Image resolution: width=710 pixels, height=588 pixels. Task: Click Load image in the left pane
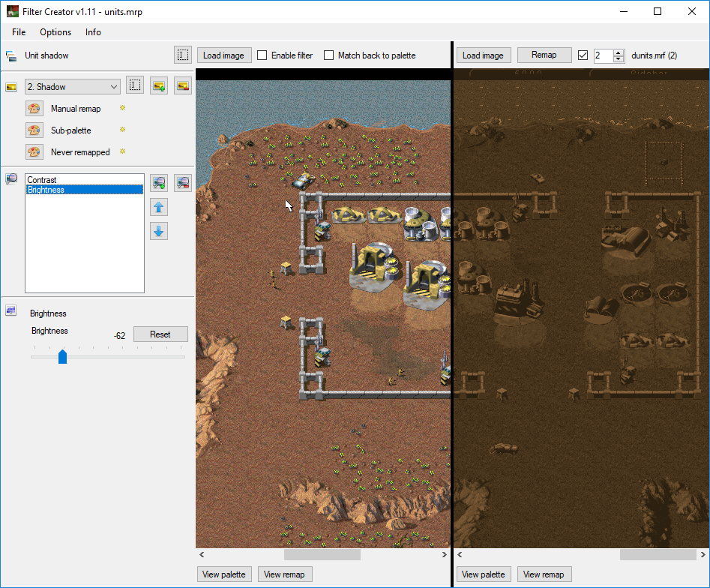click(x=224, y=55)
